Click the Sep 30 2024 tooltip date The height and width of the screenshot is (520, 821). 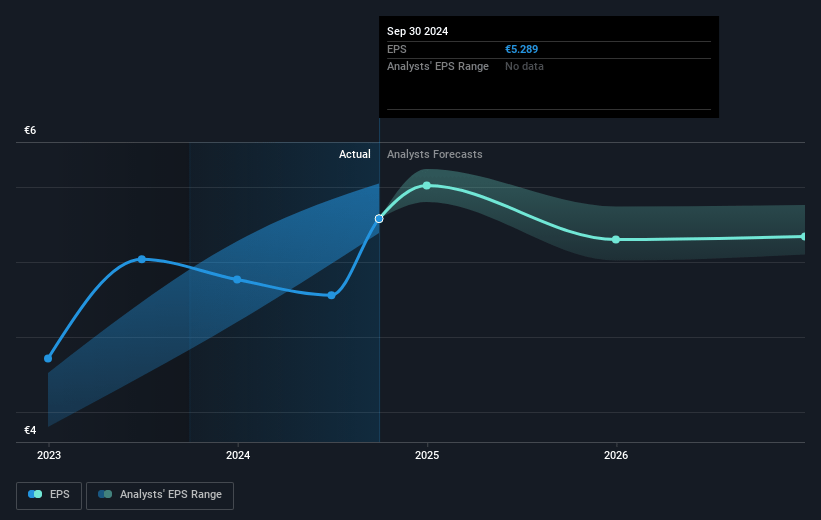(x=417, y=31)
